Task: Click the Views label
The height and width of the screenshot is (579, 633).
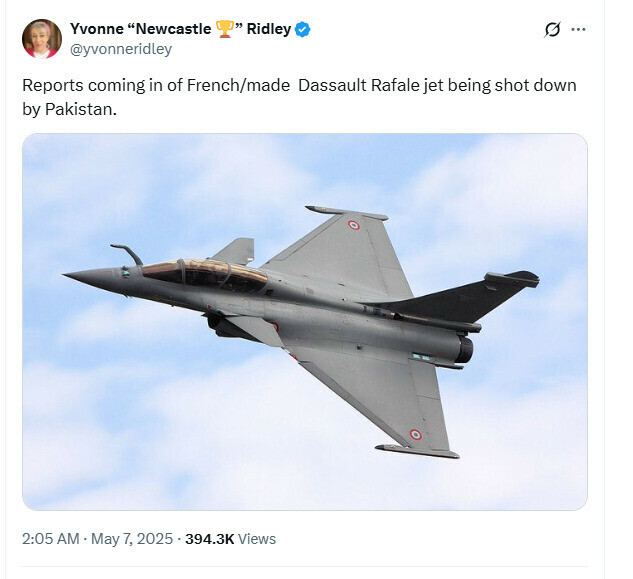Action: 257,538
